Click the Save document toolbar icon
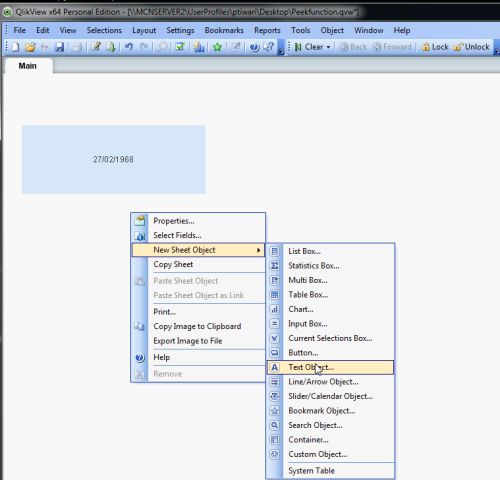 [59, 47]
